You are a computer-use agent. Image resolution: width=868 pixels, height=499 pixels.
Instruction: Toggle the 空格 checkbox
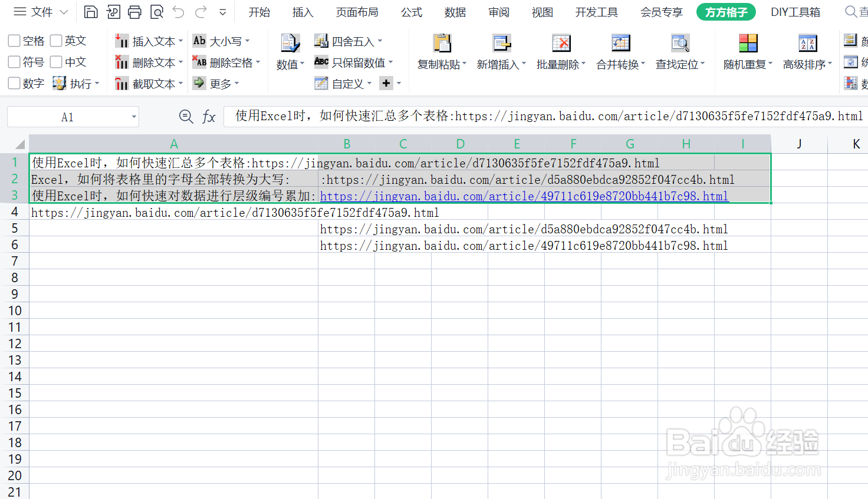click(14, 41)
